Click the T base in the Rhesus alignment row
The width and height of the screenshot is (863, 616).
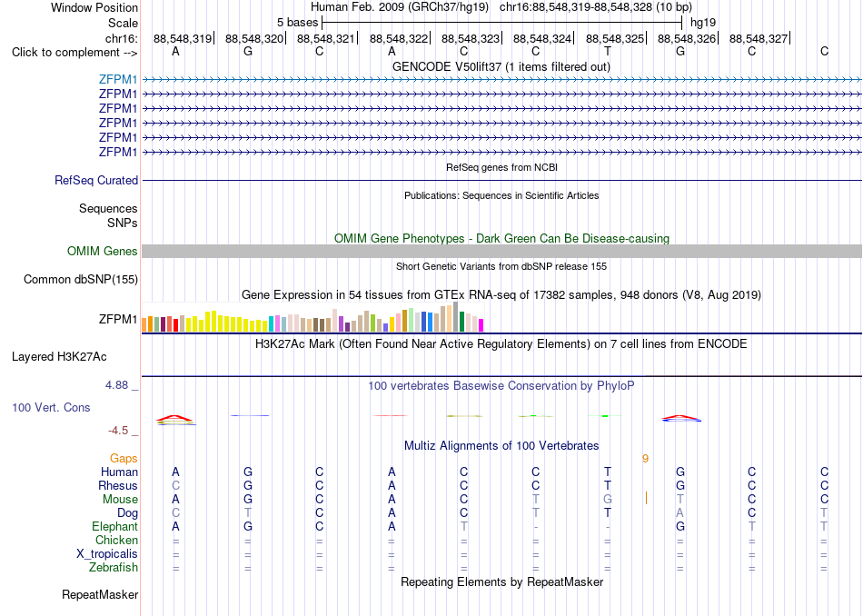(x=608, y=485)
